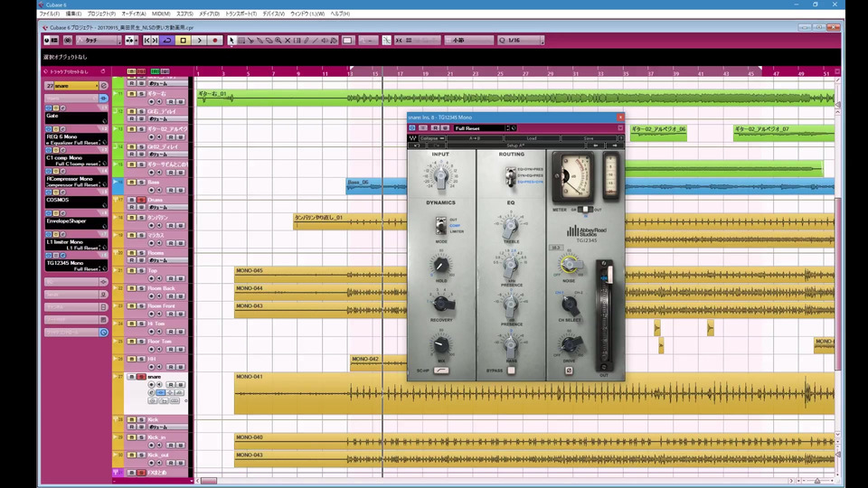Open the TG12345 Mono insert slot
The image size is (868, 488).
pos(76,266)
